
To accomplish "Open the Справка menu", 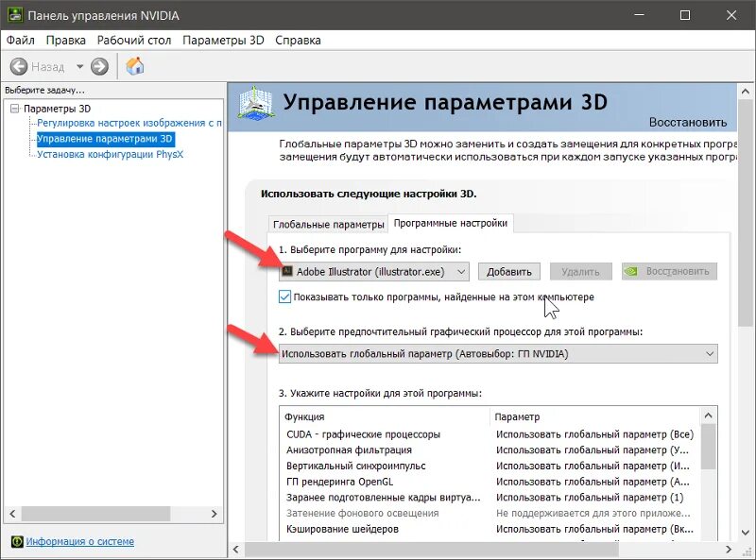I will pos(298,40).
